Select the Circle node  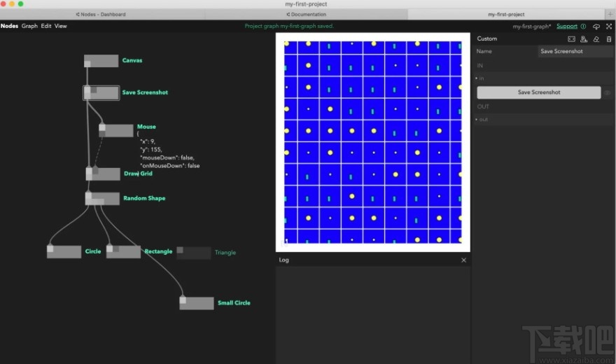point(64,251)
